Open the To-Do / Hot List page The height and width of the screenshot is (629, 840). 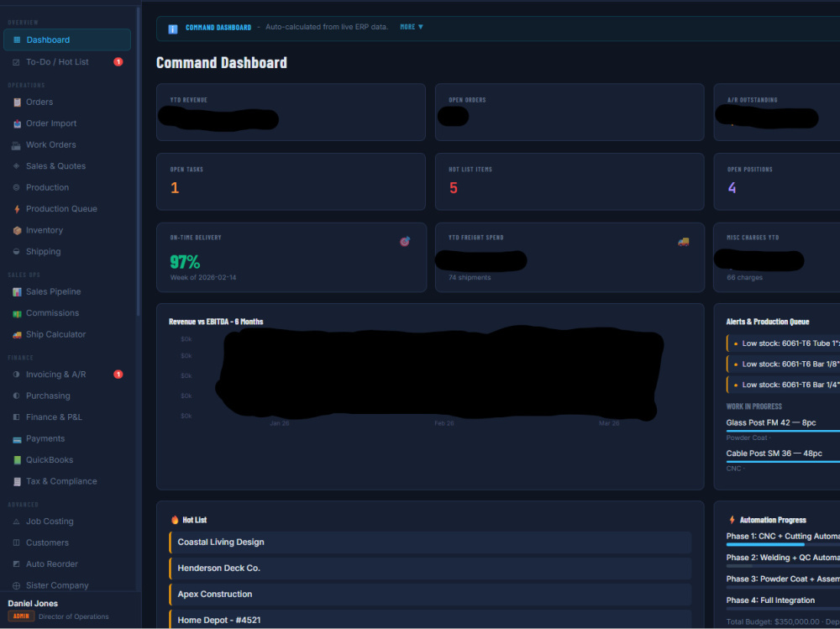(67, 62)
